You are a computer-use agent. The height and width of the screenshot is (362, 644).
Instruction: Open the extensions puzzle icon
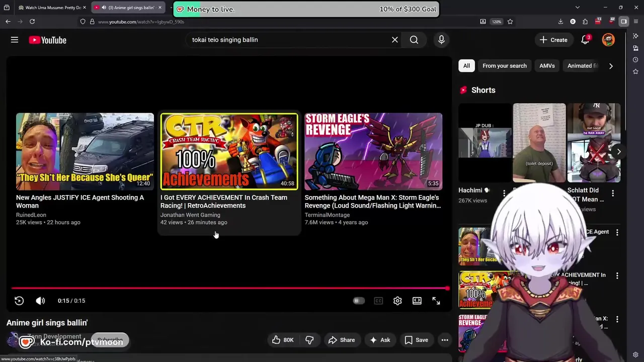[585, 22]
